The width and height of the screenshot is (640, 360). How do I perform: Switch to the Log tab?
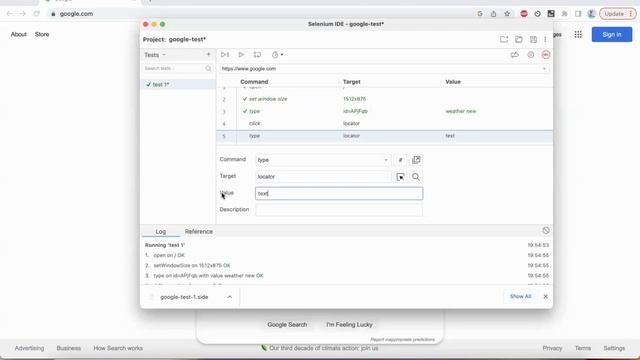(160, 231)
